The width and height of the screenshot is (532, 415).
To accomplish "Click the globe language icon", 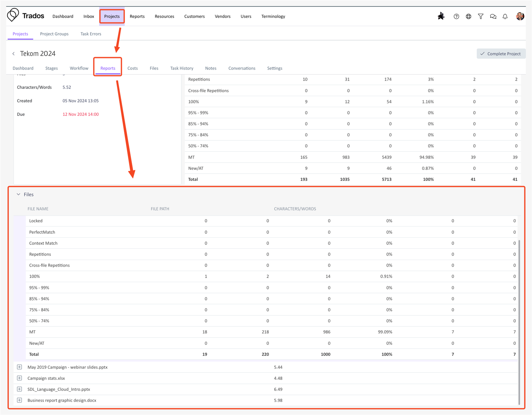I will [x=468, y=16].
